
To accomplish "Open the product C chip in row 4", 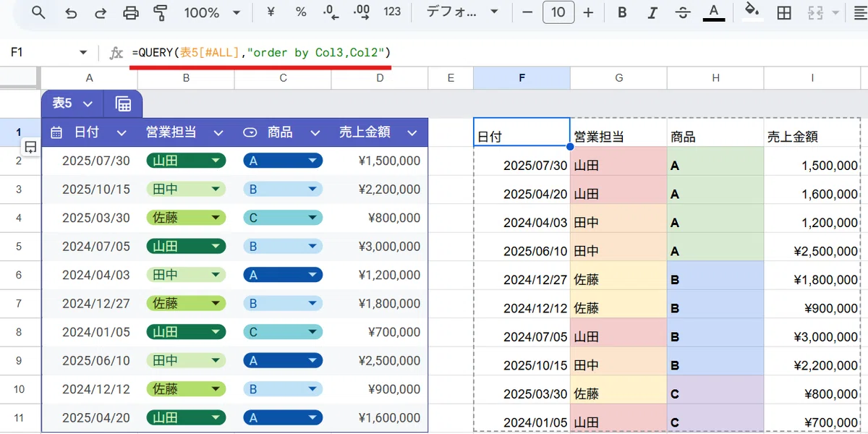I will [x=283, y=218].
